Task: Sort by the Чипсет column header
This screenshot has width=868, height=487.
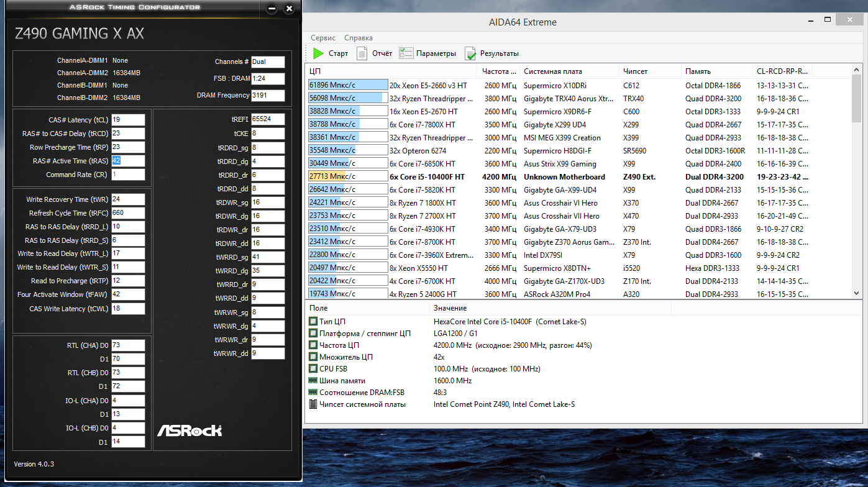Action: [x=651, y=71]
